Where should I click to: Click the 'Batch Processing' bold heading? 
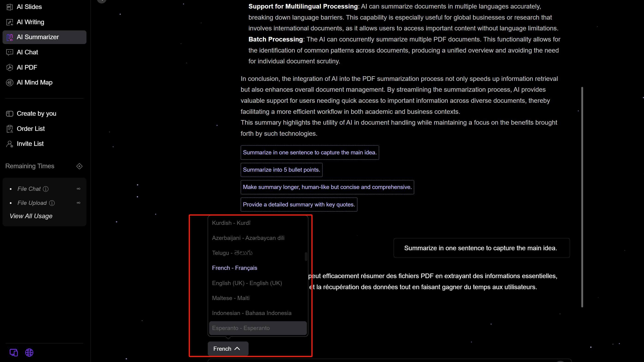(x=276, y=39)
